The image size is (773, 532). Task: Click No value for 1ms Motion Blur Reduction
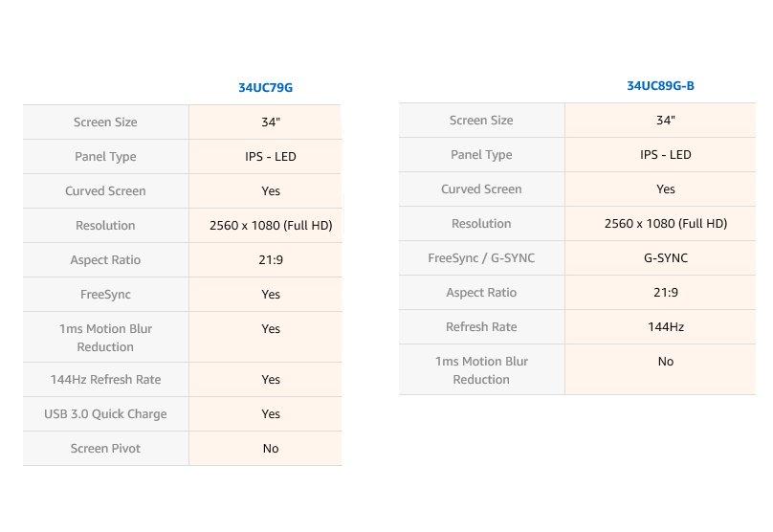[666, 362]
